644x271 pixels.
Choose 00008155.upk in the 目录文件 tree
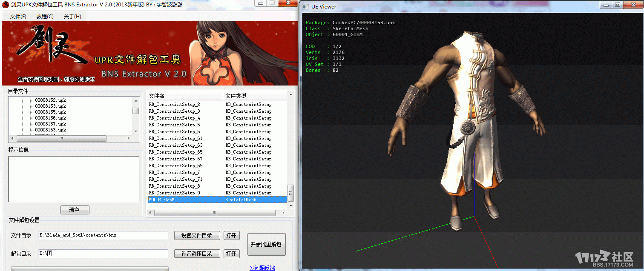click(x=51, y=112)
